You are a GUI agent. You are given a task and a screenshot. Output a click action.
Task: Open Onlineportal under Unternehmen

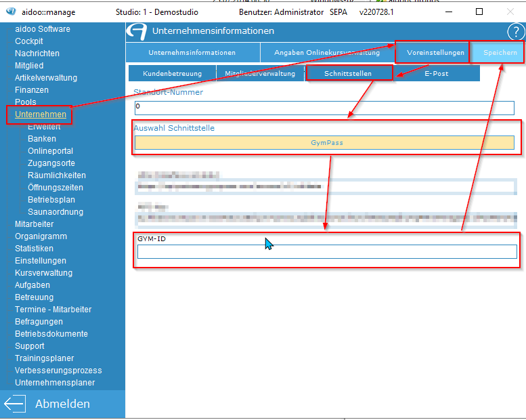point(50,151)
